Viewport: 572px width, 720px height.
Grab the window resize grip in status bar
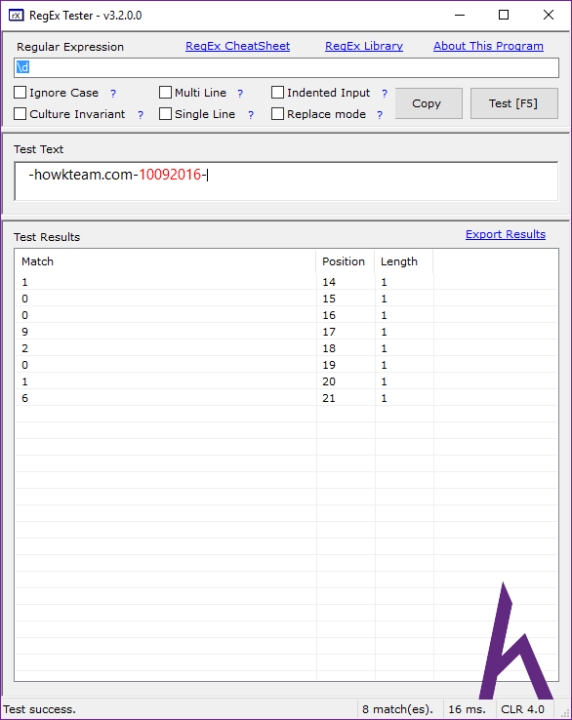coord(564,712)
